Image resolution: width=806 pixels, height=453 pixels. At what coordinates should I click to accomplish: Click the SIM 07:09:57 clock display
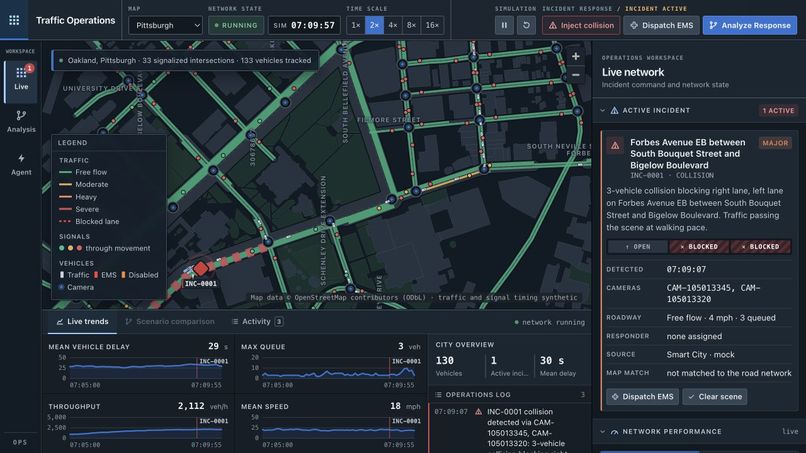[x=304, y=25]
